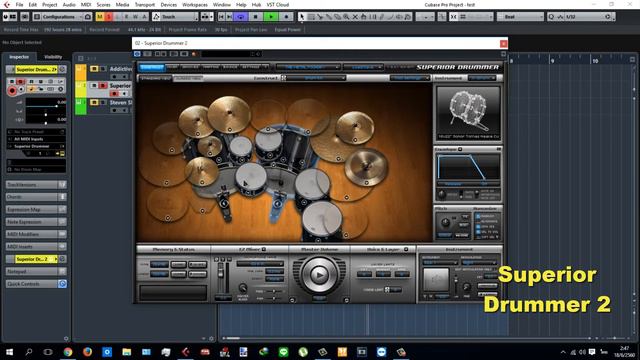Open File Explorer from the taskbar
The width and height of the screenshot is (640, 360).
pyautogui.click(x=127, y=352)
